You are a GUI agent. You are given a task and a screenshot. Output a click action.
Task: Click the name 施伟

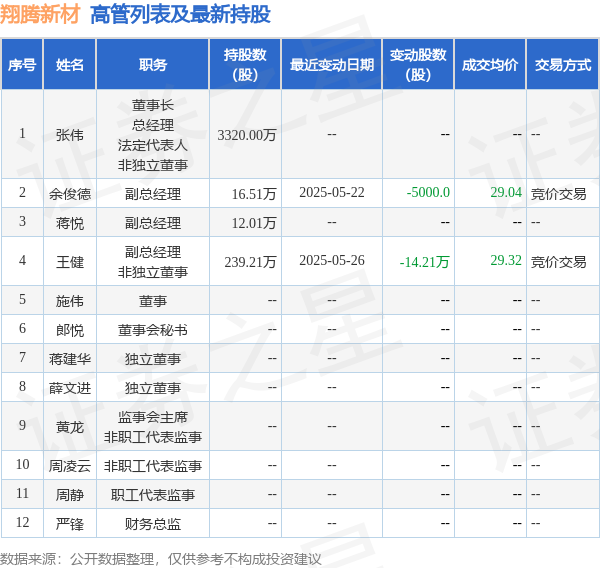(x=70, y=301)
